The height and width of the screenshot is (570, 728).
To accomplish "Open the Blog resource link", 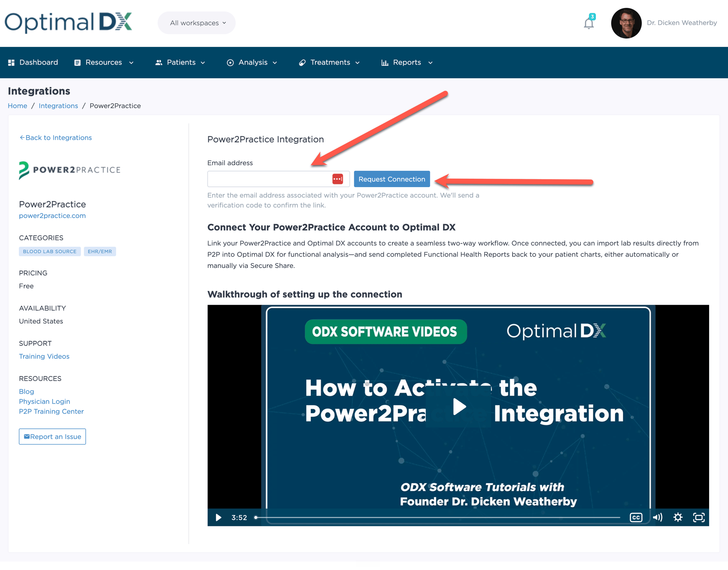I will pos(26,392).
